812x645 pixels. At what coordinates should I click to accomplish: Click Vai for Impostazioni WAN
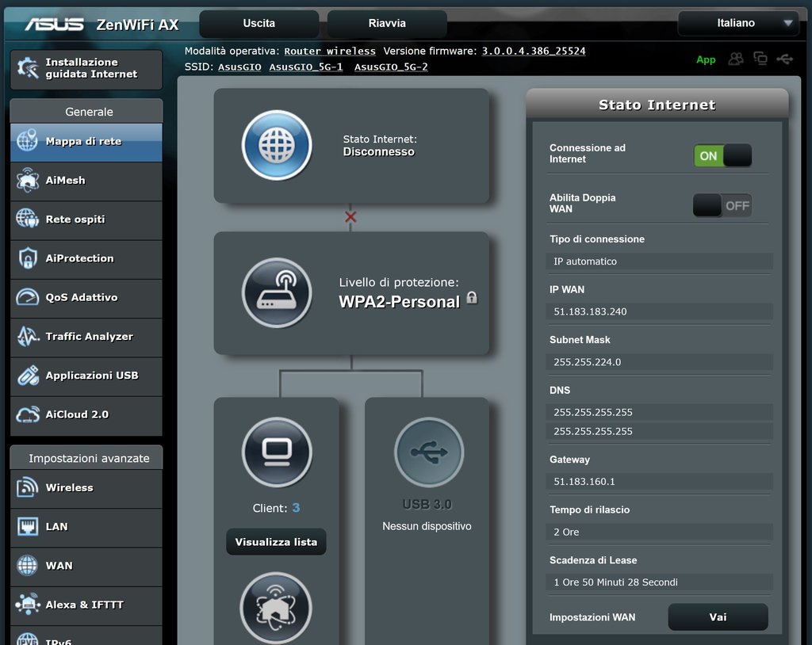718,616
